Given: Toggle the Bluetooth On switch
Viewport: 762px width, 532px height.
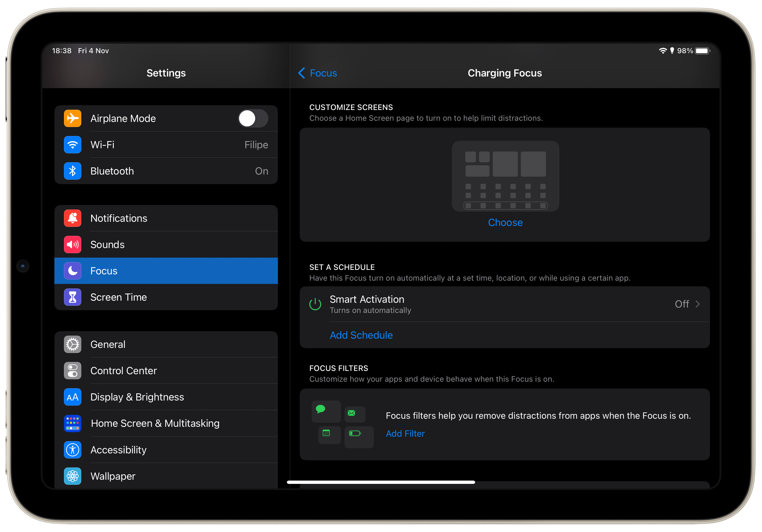Looking at the screenshot, I should pyautogui.click(x=261, y=171).
